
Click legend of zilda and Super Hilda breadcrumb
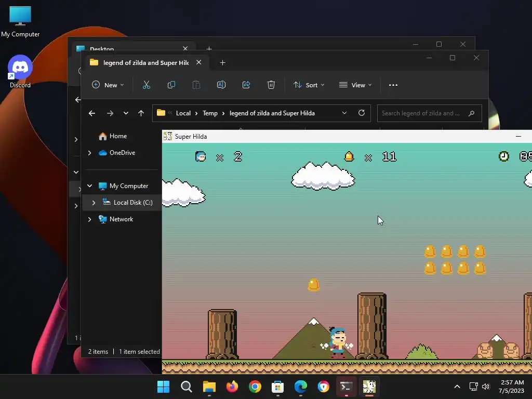point(272,113)
